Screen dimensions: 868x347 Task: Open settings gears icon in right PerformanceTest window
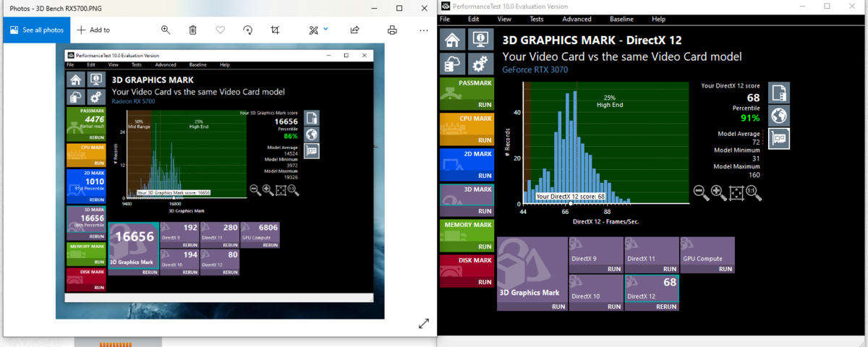point(480,64)
